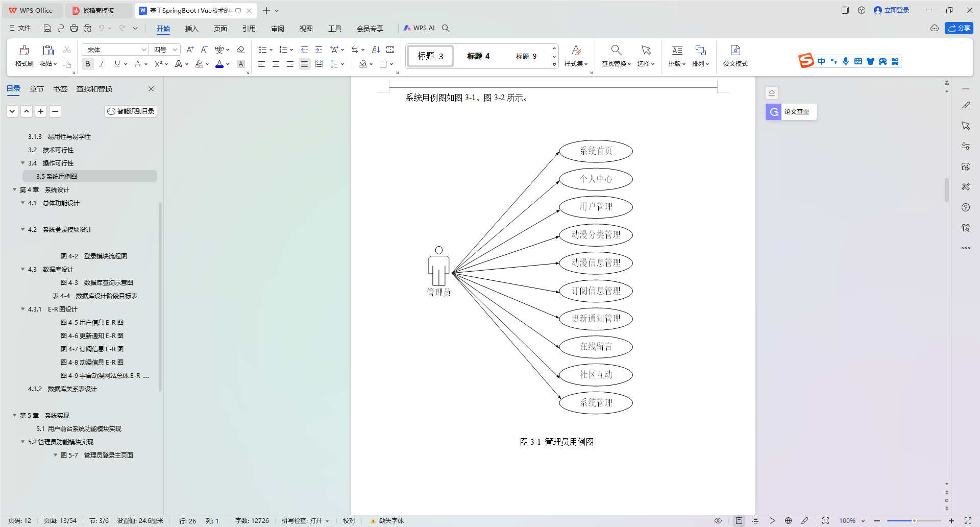Viewport: 980px width, 527px height.
Task: Collapse 第4章 系统设计 tree node
Action: click(15, 189)
